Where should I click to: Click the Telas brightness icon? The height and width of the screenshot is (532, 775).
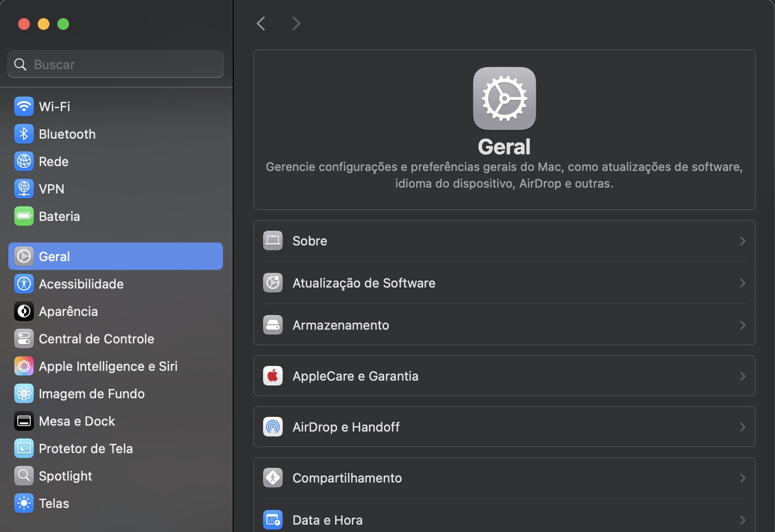pyautogui.click(x=24, y=503)
